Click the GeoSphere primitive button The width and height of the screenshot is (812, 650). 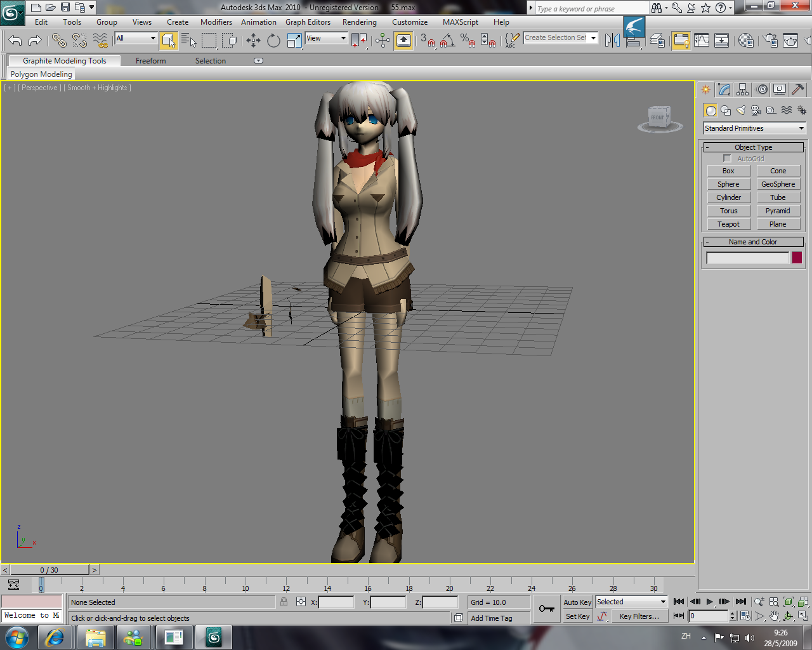pyautogui.click(x=778, y=184)
